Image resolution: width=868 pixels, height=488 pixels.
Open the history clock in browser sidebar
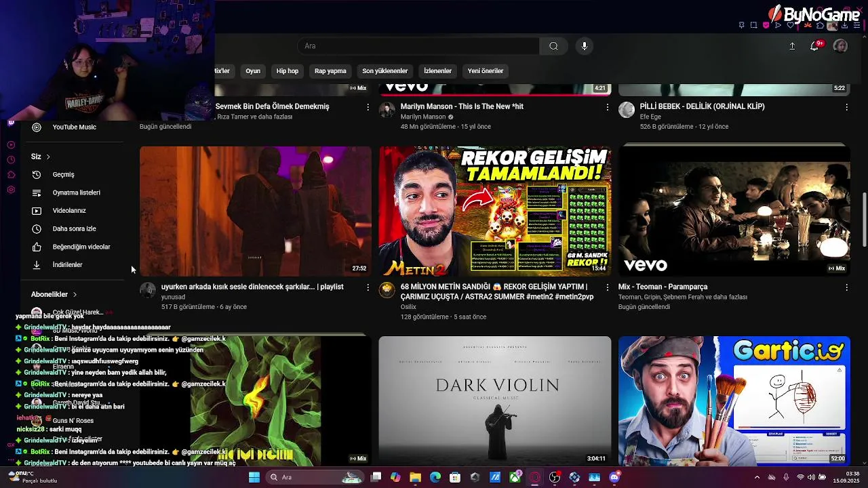[x=11, y=160]
